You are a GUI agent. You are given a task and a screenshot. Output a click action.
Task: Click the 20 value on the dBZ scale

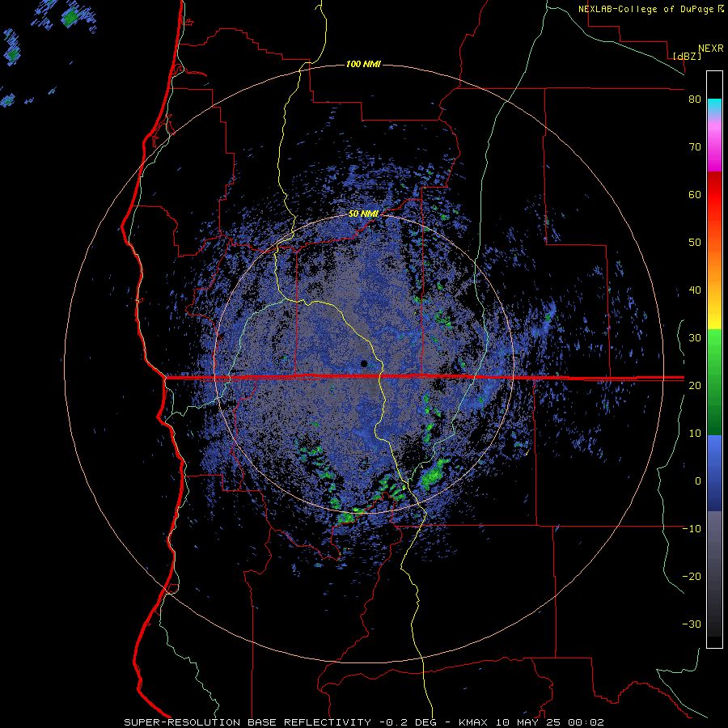(695, 385)
